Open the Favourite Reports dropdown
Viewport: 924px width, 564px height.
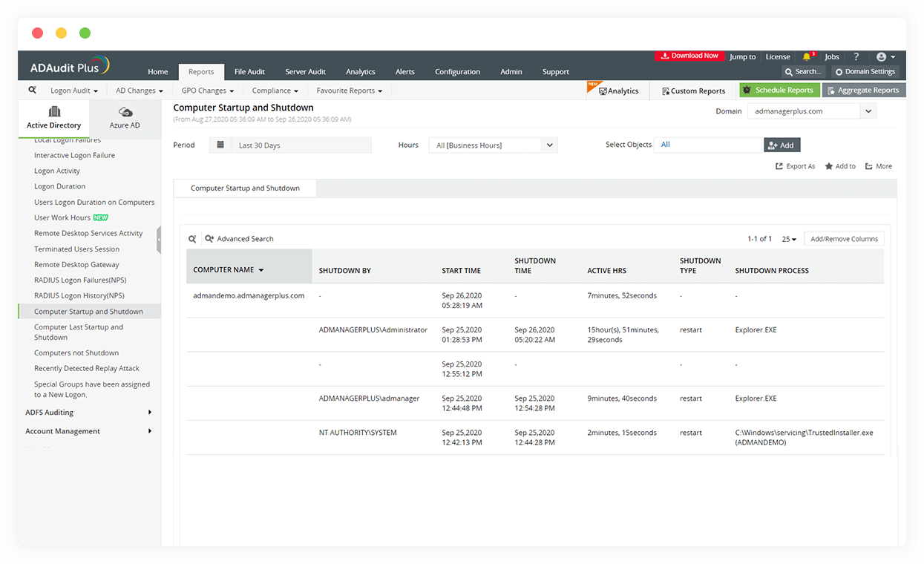[350, 91]
